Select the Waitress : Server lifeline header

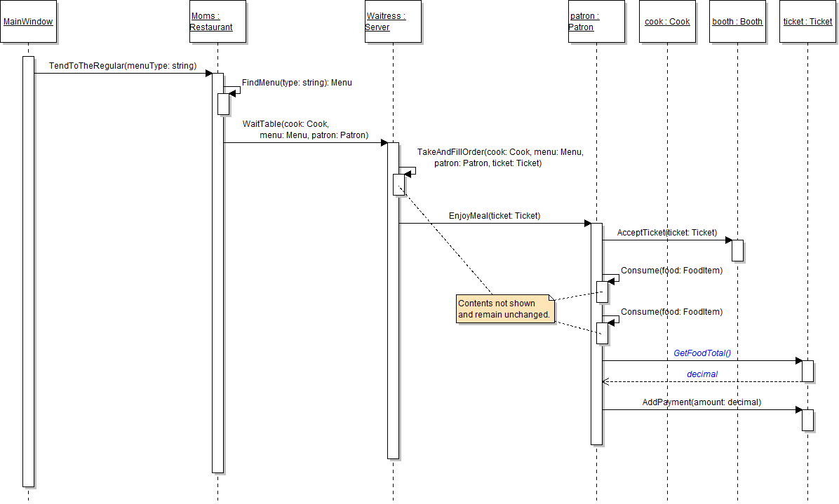pyautogui.click(x=393, y=22)
